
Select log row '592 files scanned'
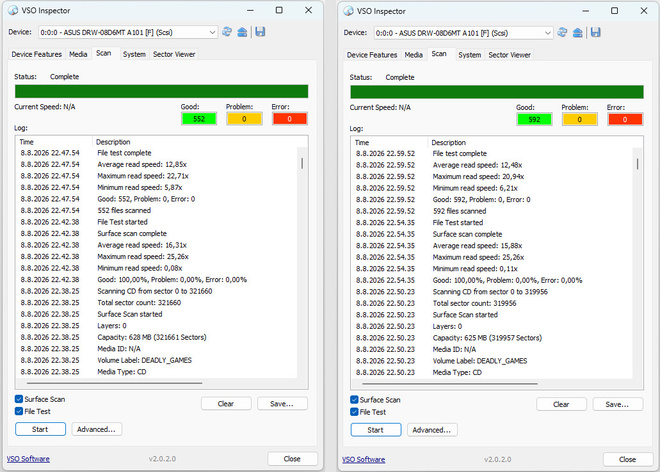[x=493, y=211]
